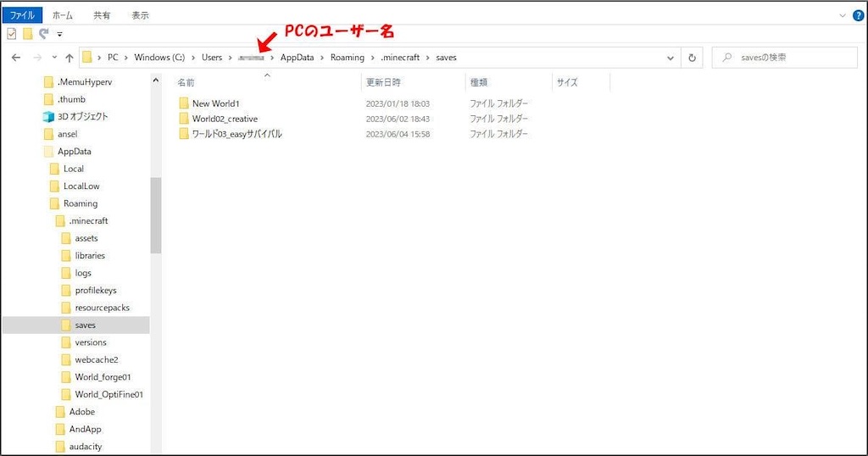Click the folder icon in the address bar
The width and height of the screenshot is (868, 456).
[87, 57]
